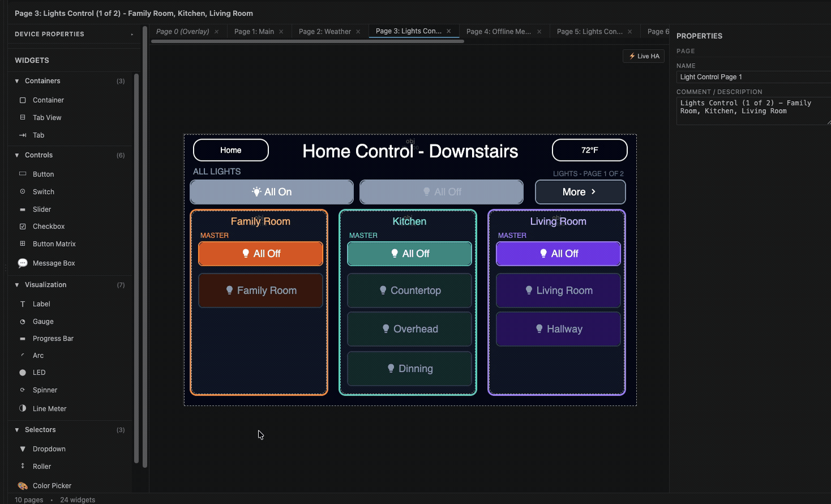831x504 pixels.
Task: Select the Arc widget icon
Action: 23,355
